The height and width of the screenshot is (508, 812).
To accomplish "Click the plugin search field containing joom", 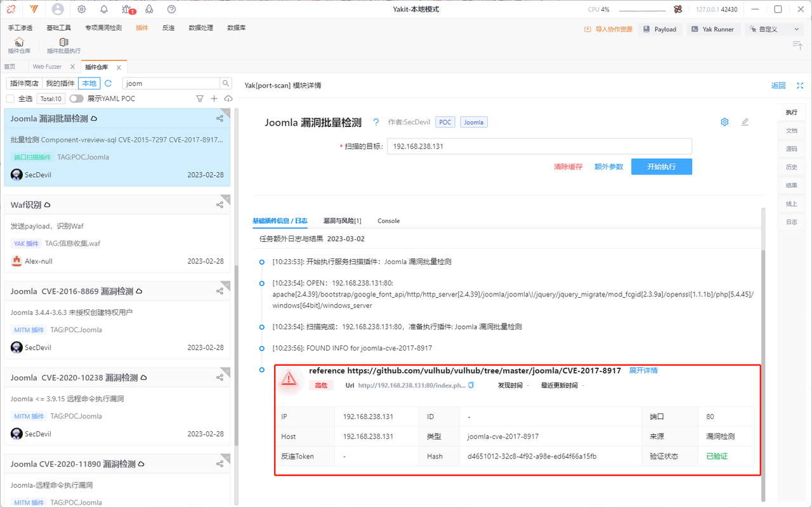I will [x=171, y=83].
